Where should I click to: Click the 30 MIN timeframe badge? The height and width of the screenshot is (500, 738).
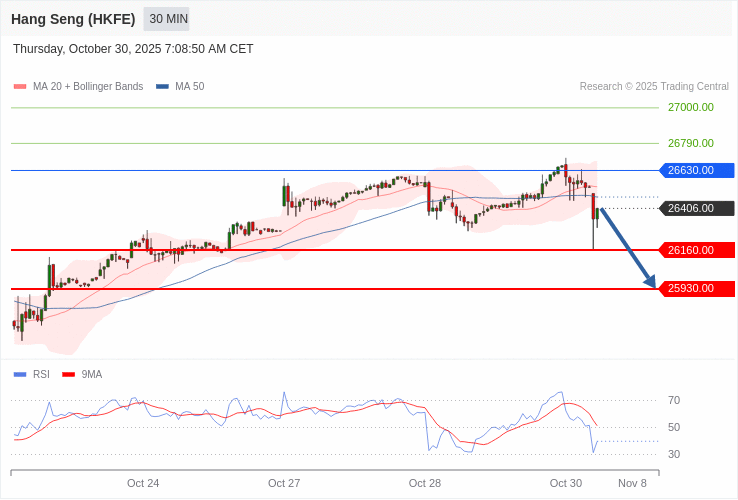[x=166, y=19]
